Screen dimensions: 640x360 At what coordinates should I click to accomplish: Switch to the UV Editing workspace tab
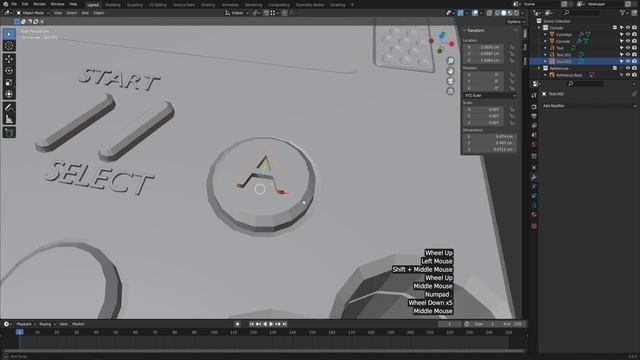[158, 5]
